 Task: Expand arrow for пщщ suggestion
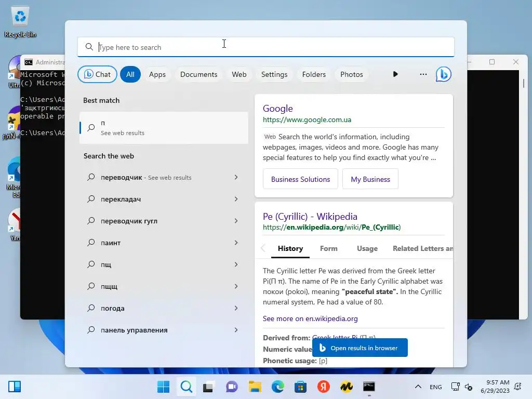[x=236, y=286]
